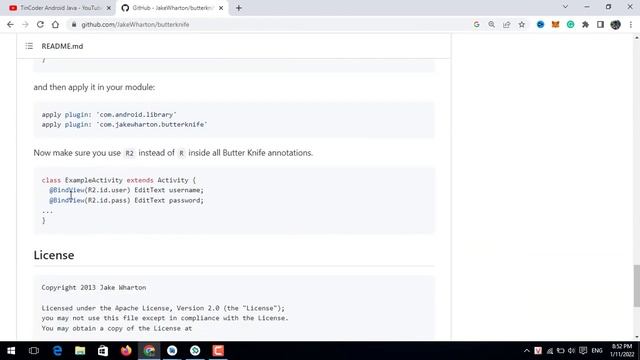640x360 pixels.
Task: Share this page from the address bar
Action: [x=507, y=24]
